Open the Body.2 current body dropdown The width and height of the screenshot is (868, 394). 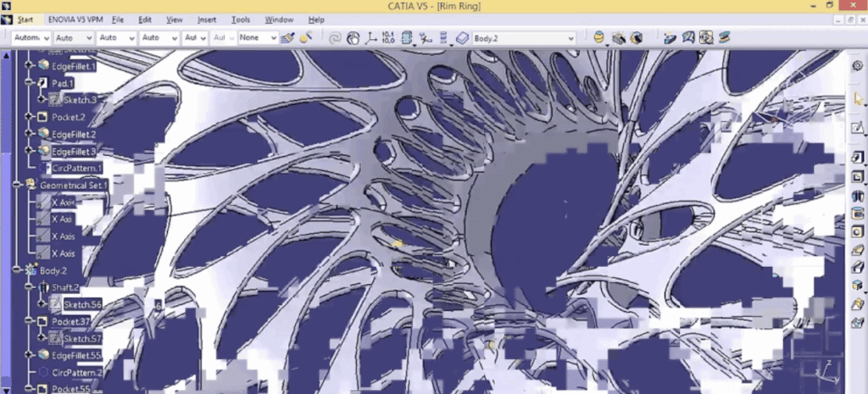[570, 38]
